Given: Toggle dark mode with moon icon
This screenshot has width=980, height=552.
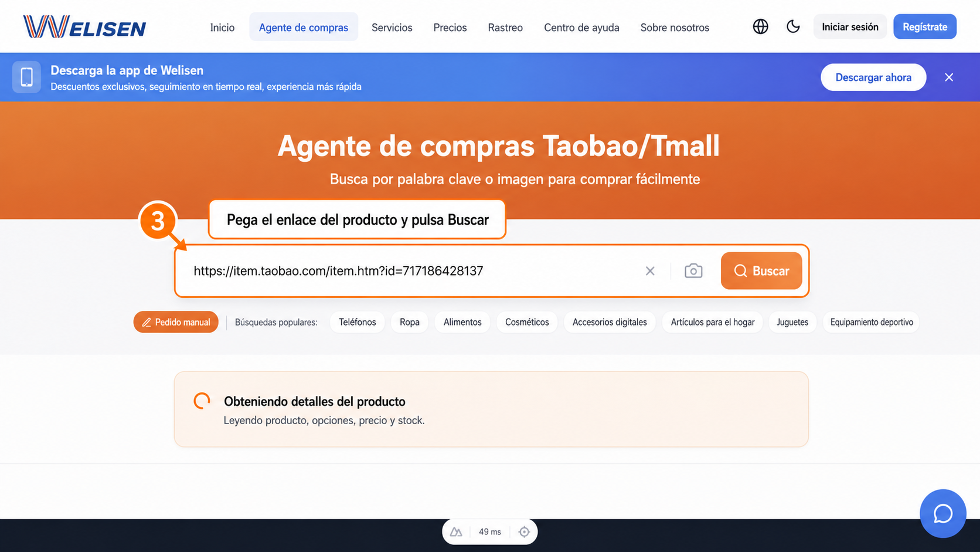Looking at the screenshot, I should click(x=793, y=27).
